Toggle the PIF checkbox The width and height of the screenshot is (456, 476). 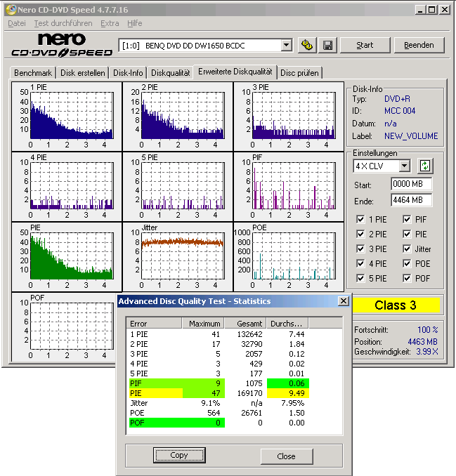[x=407, y=219]
